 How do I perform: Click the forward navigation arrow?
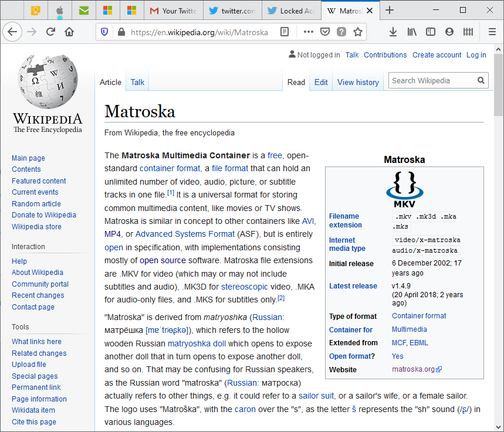tap(32, 32)
